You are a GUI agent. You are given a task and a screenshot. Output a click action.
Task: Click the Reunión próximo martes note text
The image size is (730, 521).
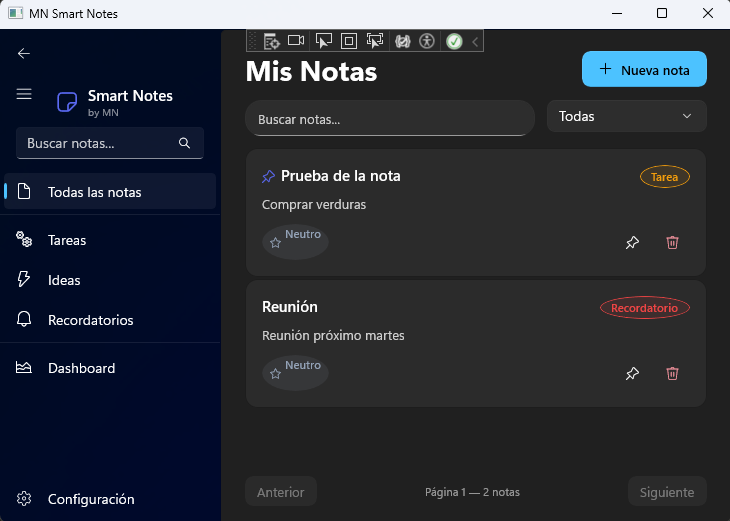coord(333,336)
